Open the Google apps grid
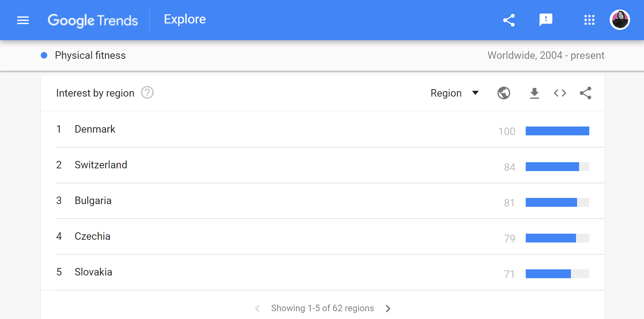The width and height of the screenshot is (644, 319). pyautogui.click(x=589, y=20)
